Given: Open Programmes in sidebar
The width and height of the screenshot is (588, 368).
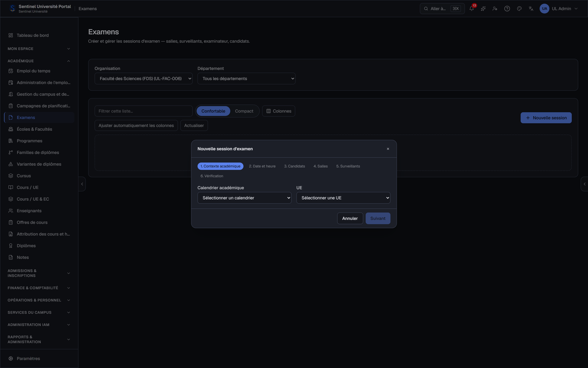Looking at the screenshot, I should click(39, 141).
